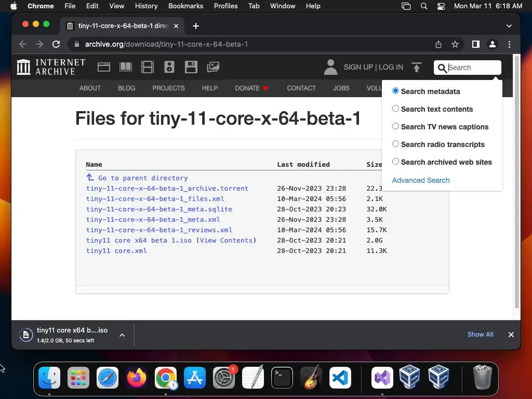The width and height of the screenshot is (532, 399).
Task: Click the magnifying glass search icon
Action: [x=442, y=68]
